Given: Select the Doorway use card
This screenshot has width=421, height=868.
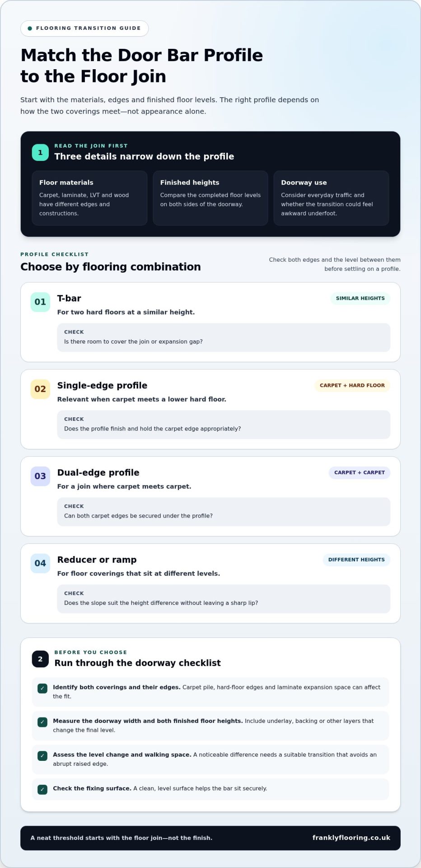Looking at the screenshot, I should pos(331,198).
